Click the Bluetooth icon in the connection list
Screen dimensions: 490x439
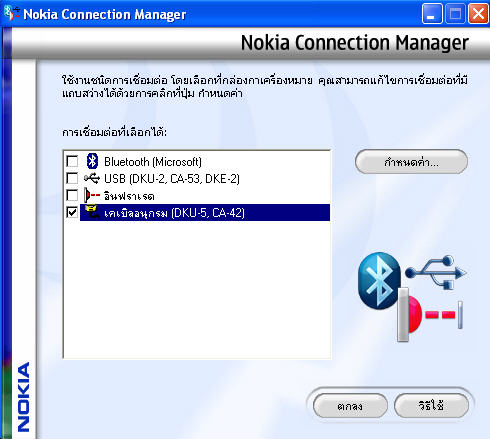[x=92, y=161]
